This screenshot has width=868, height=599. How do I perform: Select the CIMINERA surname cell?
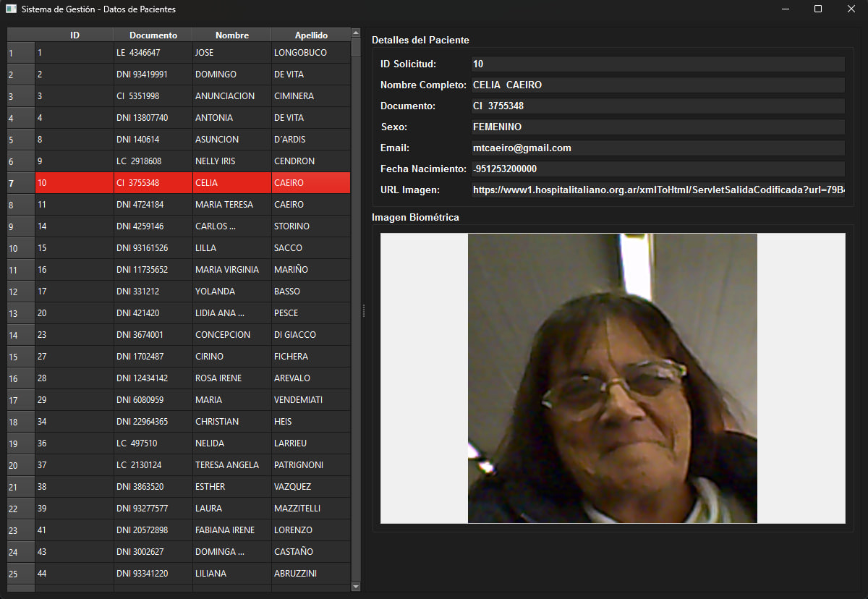click(311, 96)
